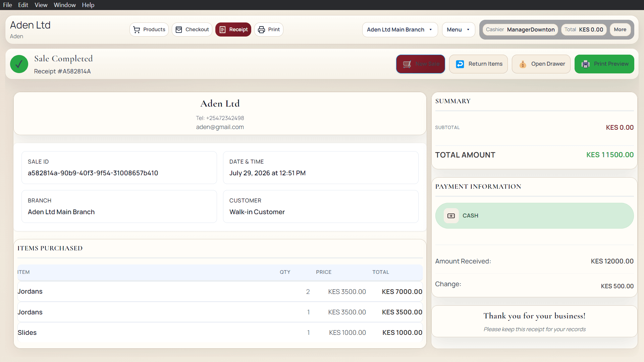Click the Receipt #A582814A text
The image size is (644, 362).
coord(62,71)
